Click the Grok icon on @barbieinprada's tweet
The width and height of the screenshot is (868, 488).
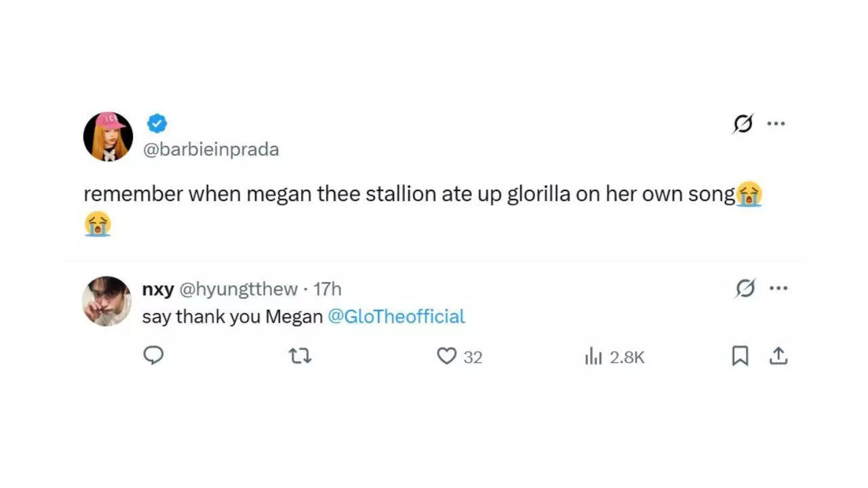tap(743, 123)
